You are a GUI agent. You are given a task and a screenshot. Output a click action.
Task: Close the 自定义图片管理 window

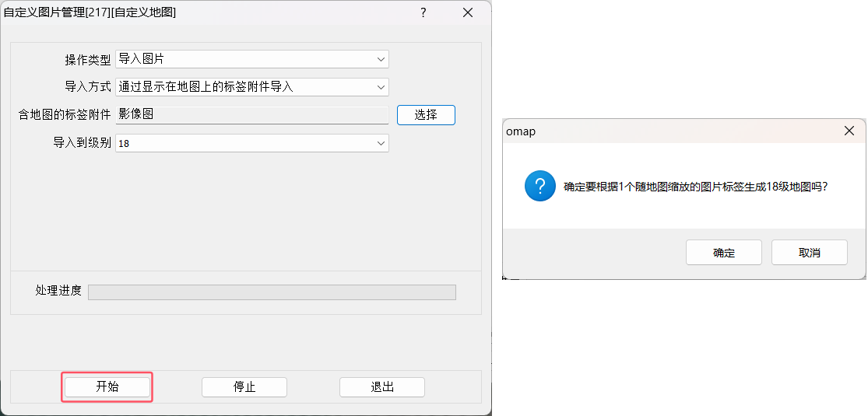(468, 12)
